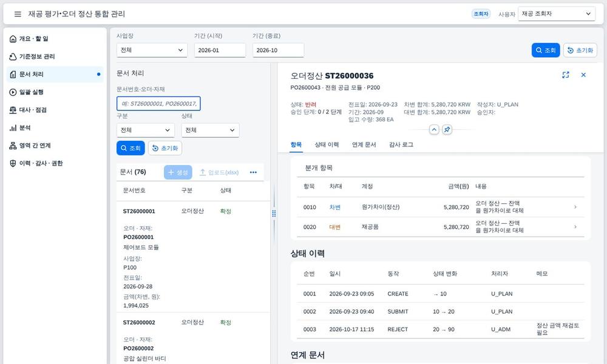This screenshot has width=607, height=364.
Task: Click the 문서번호 column header
Action: point(134,190)
